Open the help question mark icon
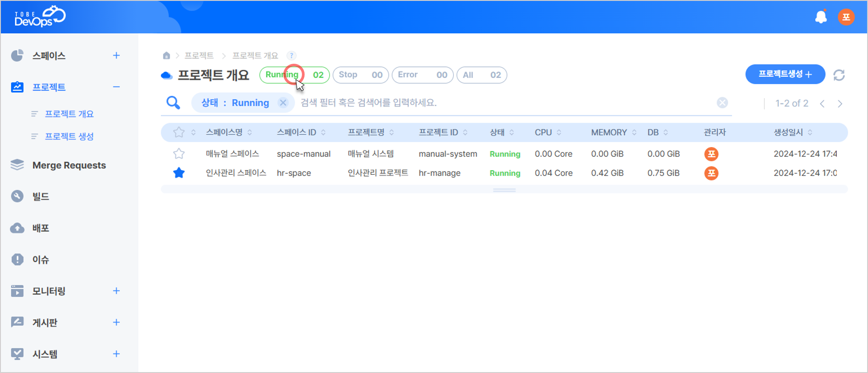This screenshot has width=868, height=373. point(291,56)
